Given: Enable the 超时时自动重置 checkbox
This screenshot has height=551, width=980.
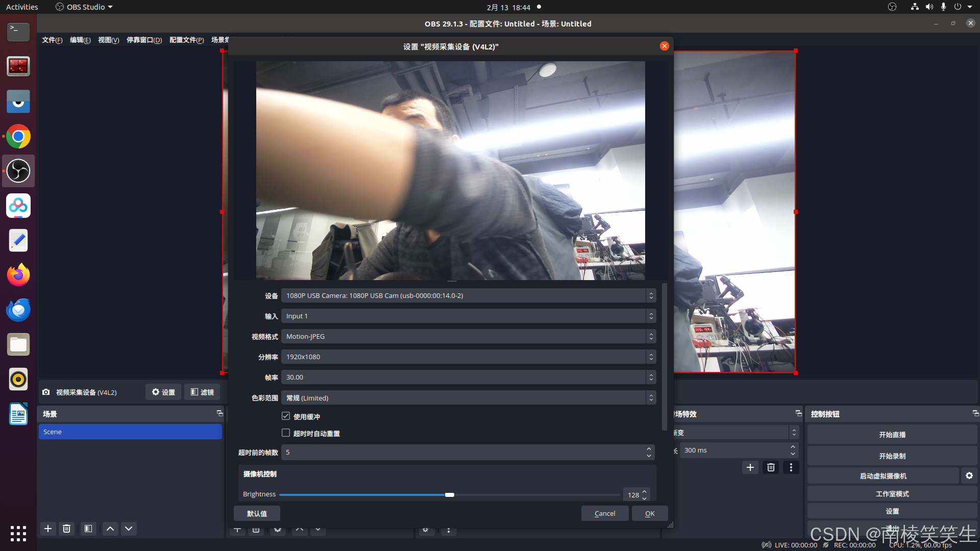Looking at the screenshot, I should point(286,433).
